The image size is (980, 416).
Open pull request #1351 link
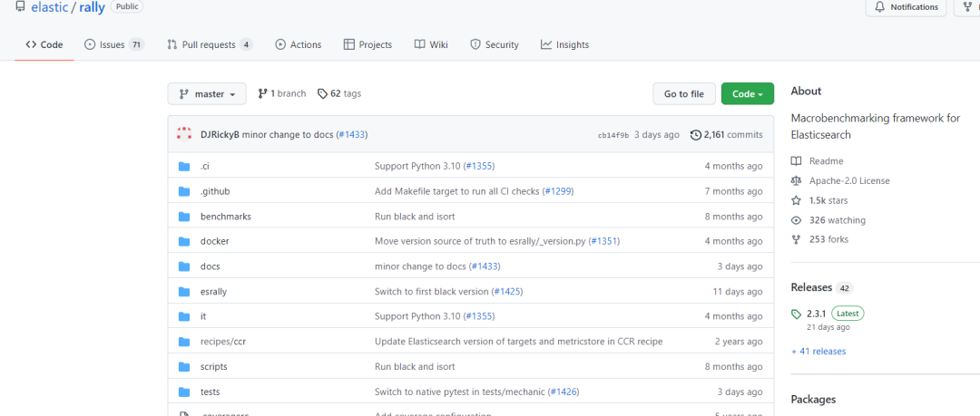coord(604,241)
